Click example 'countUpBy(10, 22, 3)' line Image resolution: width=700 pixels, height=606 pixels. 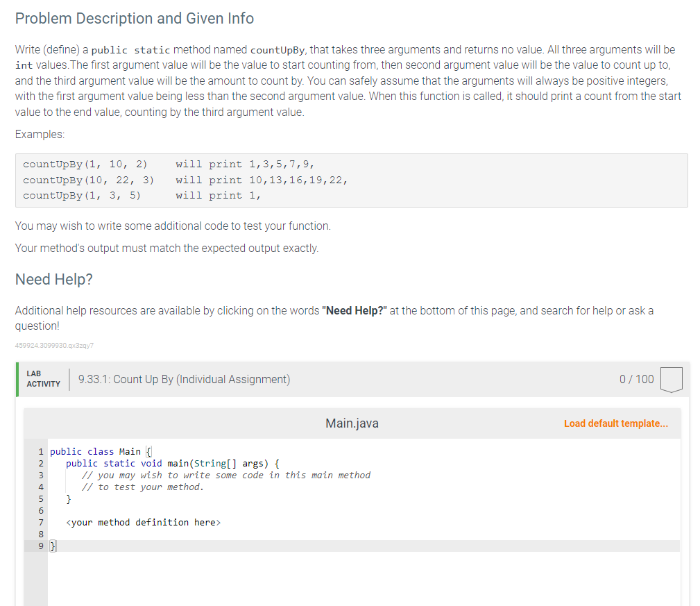click(x=185, y=180)
